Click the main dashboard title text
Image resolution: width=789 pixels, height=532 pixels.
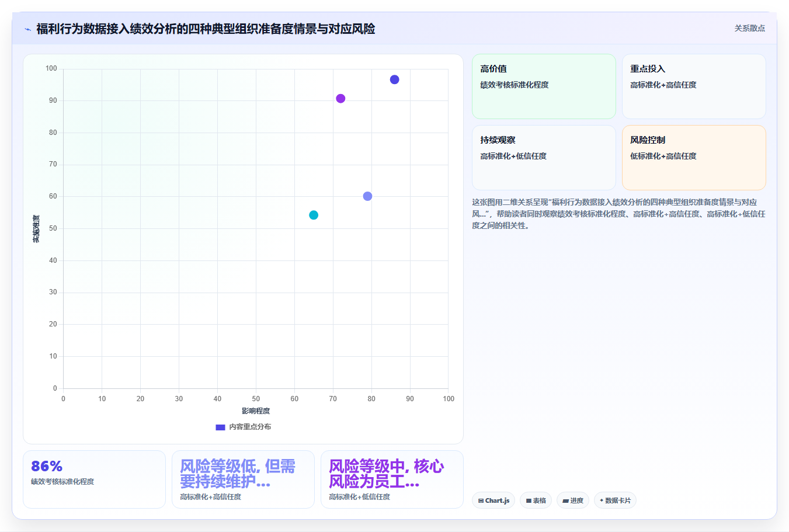pyautogui.click(x=206, y=29)
